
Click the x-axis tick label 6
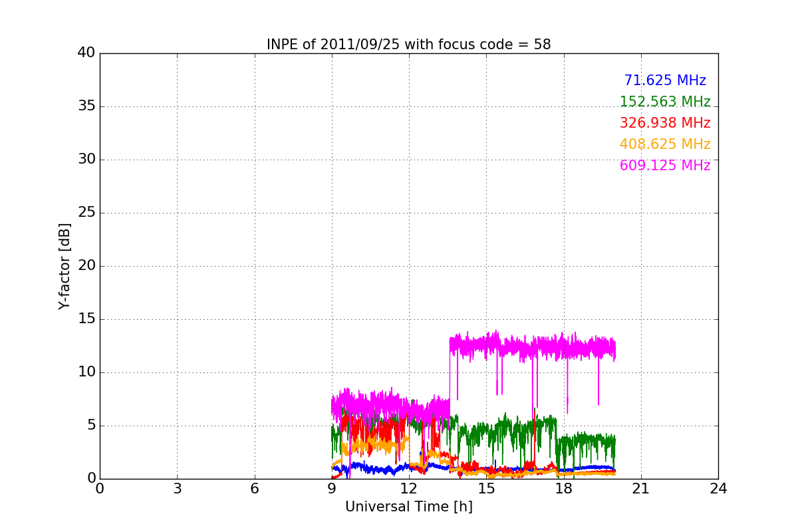click(x=254, y=489)
